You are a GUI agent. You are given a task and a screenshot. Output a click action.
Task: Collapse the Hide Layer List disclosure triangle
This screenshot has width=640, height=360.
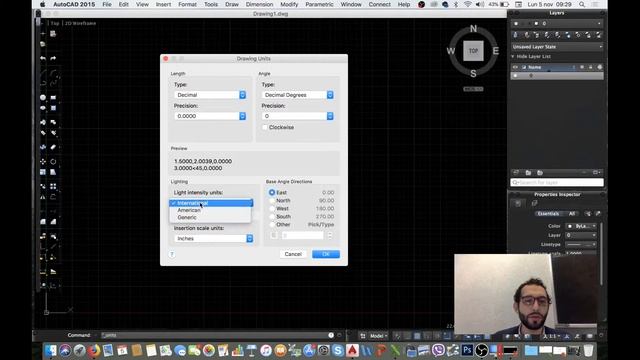click(x=513, y=56)
